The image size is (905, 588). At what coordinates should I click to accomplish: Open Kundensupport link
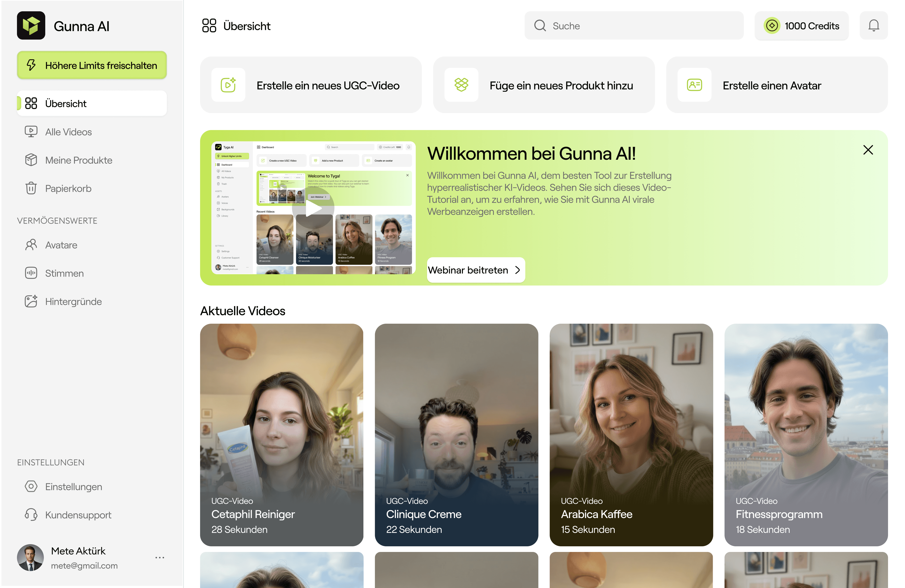[78, 515]
